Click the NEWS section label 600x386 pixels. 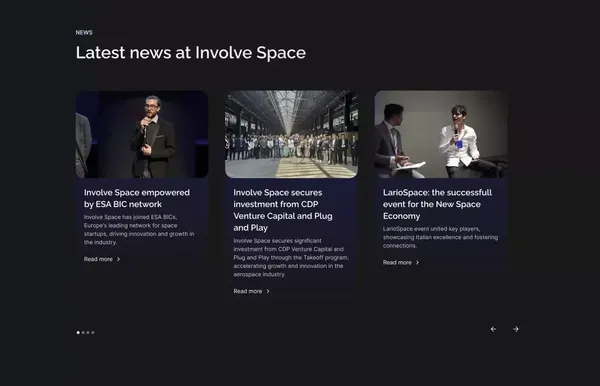pyautogui.click(x=84, y=33)
